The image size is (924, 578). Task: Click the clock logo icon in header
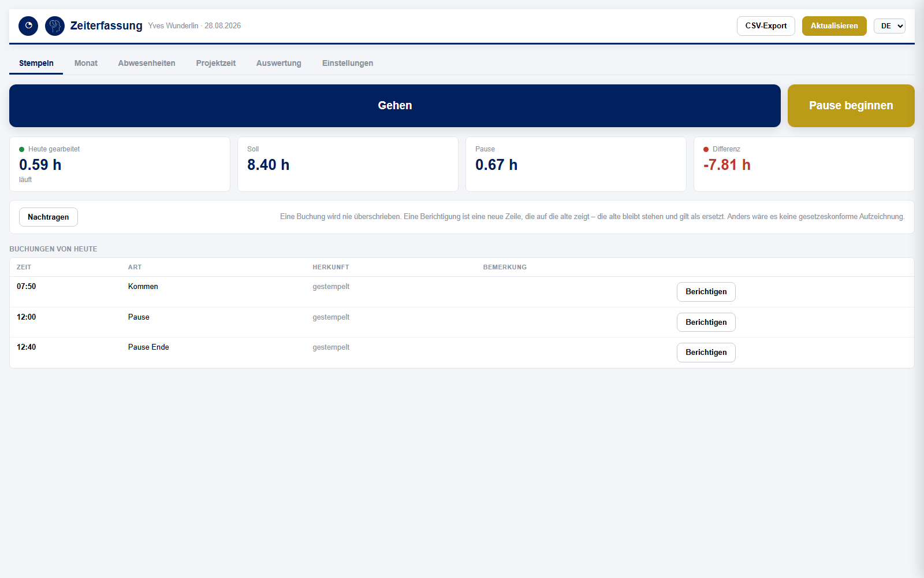click(x=28, y=26)
